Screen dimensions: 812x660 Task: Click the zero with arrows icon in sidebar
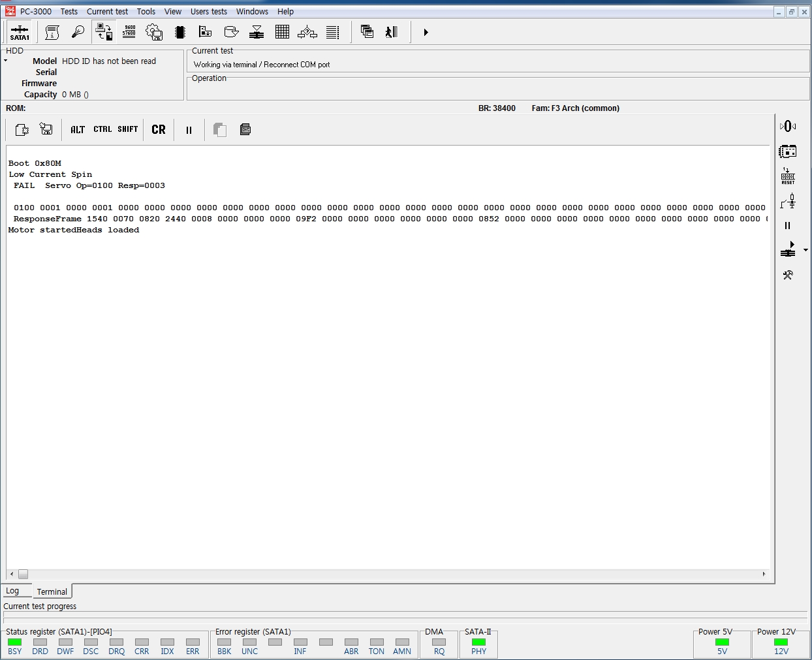click(788, 126)
